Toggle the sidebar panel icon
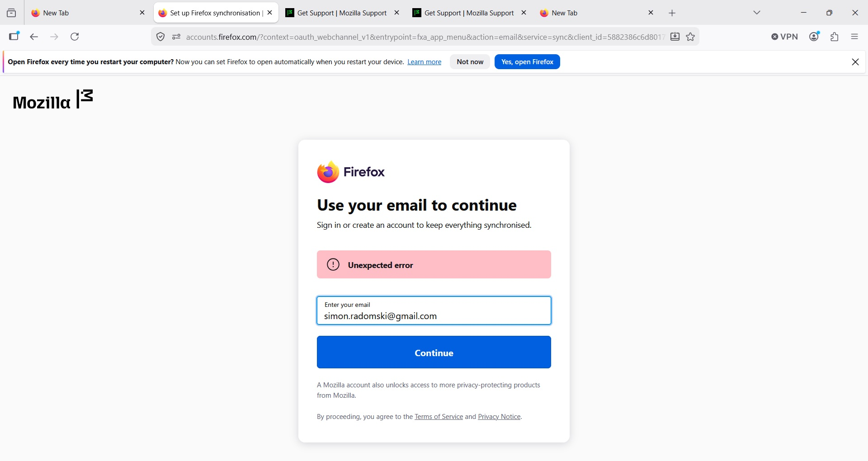This screenshot has height=461, width=868. (14, 37)
